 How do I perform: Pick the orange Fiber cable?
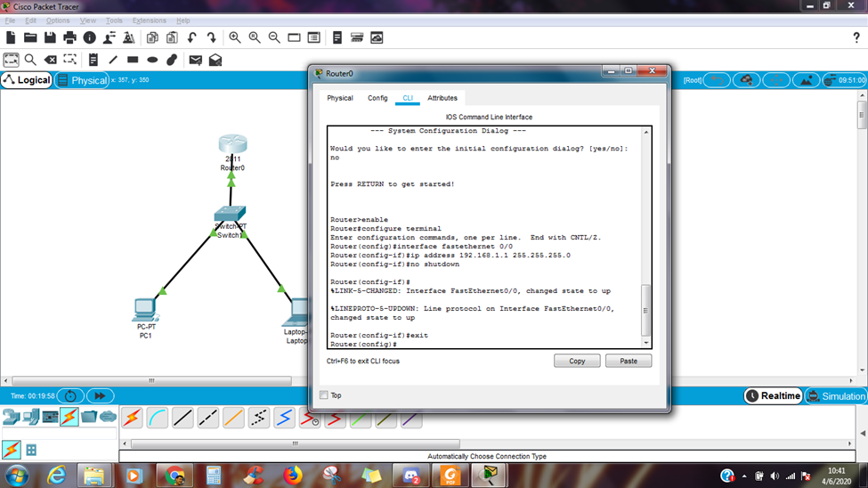point(233,419)
